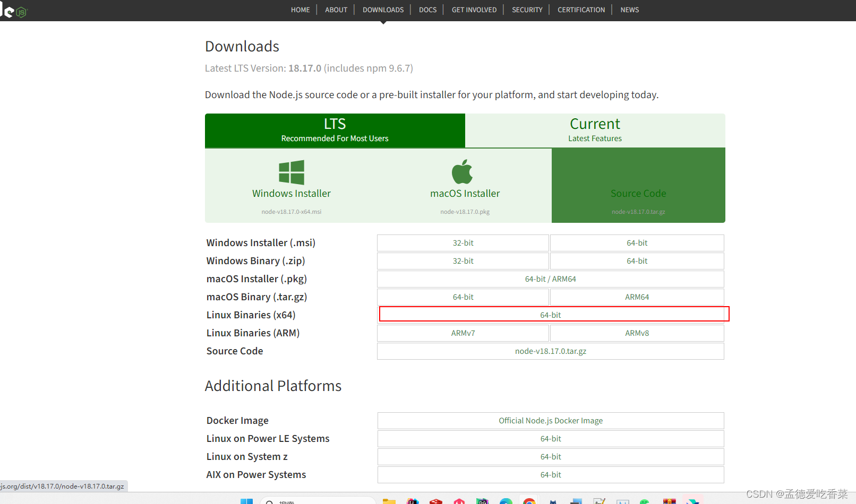Click the 'Docker Image' row label
This screenshot has height=504, width=856.
(237, 421)
